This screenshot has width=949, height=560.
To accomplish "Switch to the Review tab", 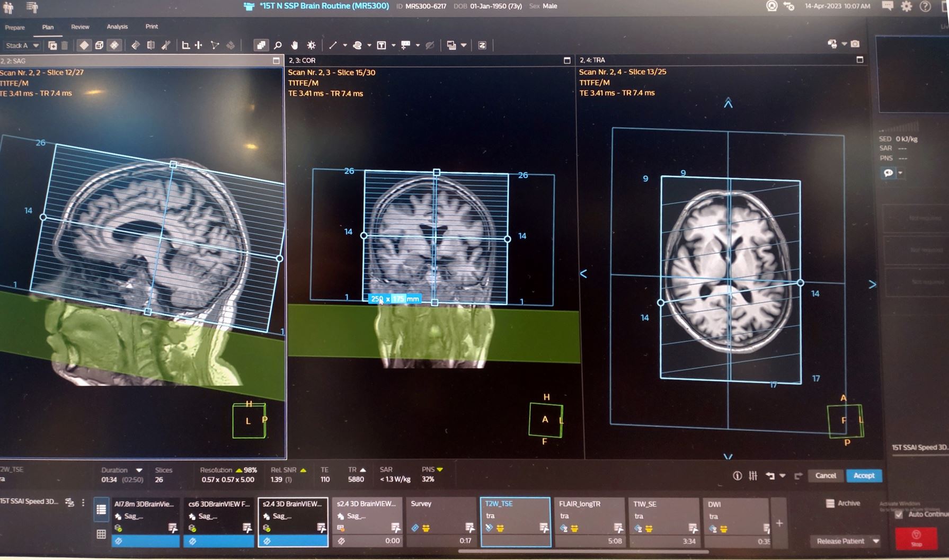I will click(80, 27).
